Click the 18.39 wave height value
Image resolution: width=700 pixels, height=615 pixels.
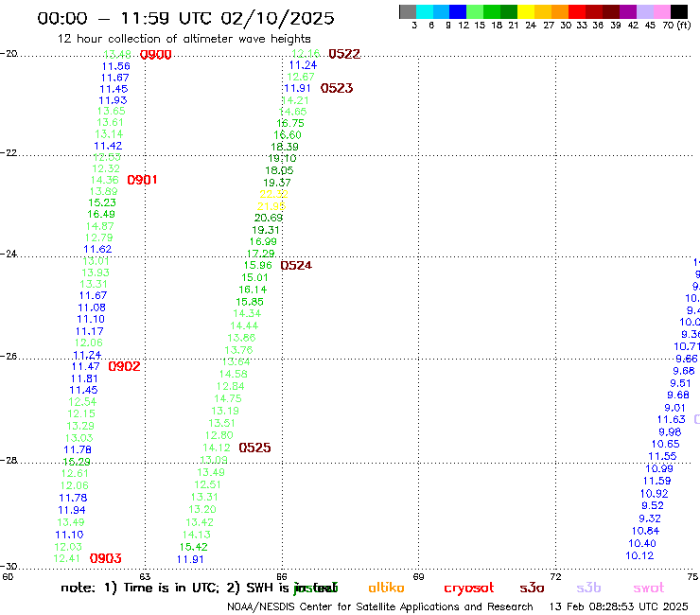click(x=285, y=147)
